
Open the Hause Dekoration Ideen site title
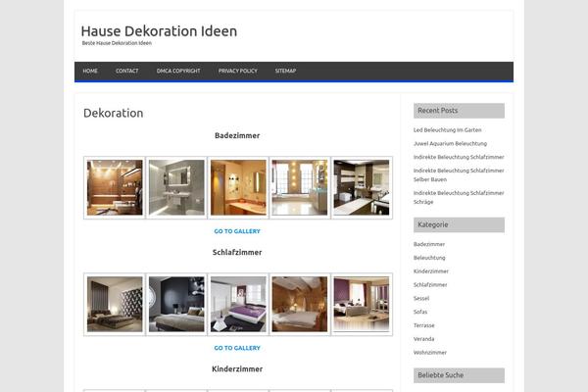point(159,31)
